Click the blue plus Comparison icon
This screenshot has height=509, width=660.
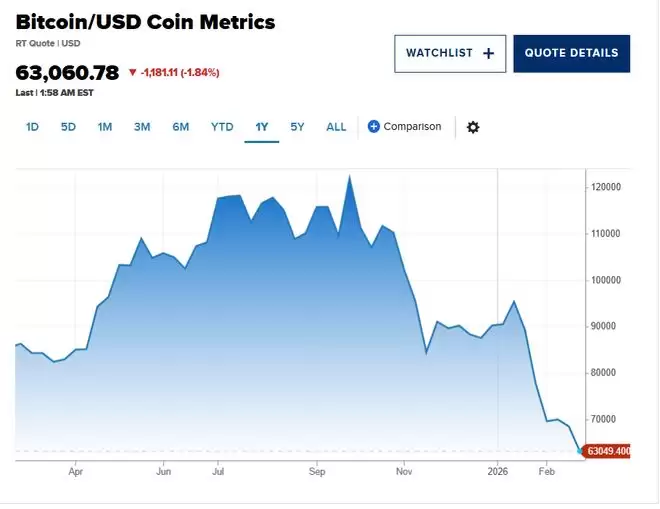click(x=374, y=127)
